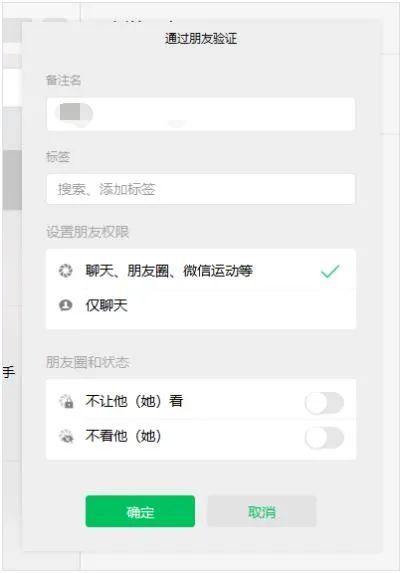Screen dimensions: 402x573
Task: Choose 聊天、朋友圈、微信运动等 permission
Action: (x=201, y=270)
